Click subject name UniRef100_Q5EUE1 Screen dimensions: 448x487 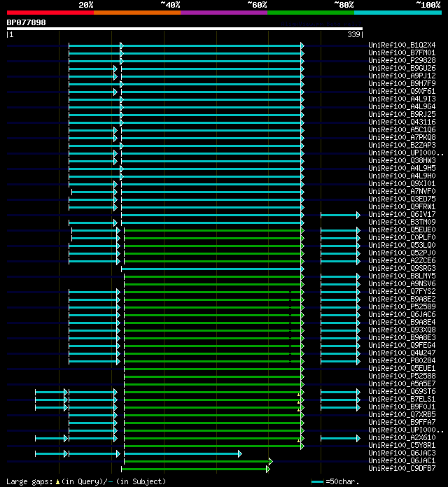[402, 368]
